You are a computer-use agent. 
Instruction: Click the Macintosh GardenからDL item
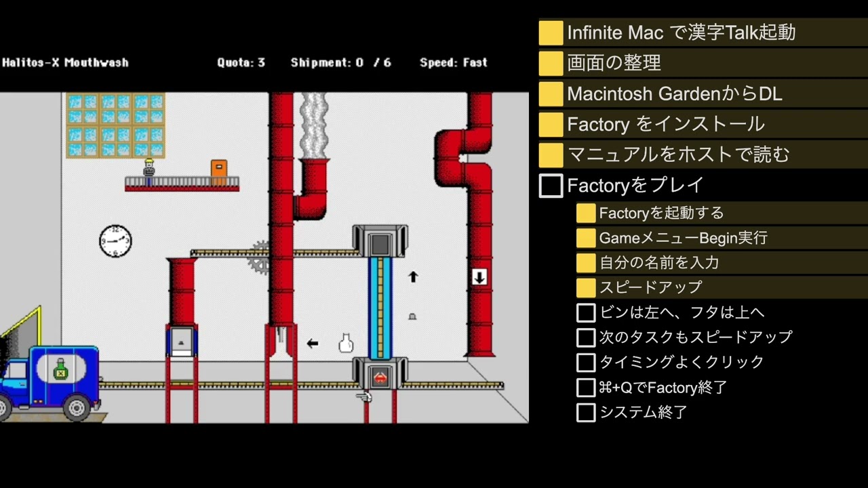[703, 94]
